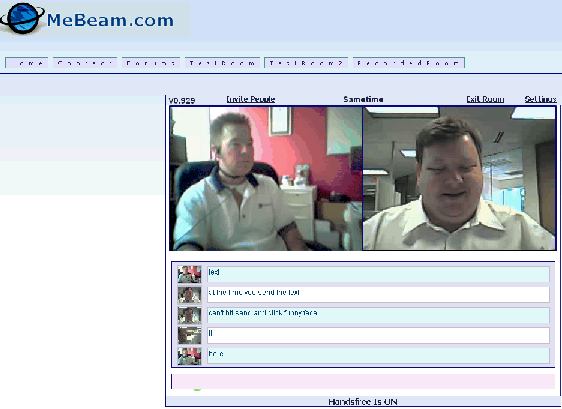Switch to the TestRoom2 tab
Viewport: 562px width, 409px height.
click(x=306, y=63)
